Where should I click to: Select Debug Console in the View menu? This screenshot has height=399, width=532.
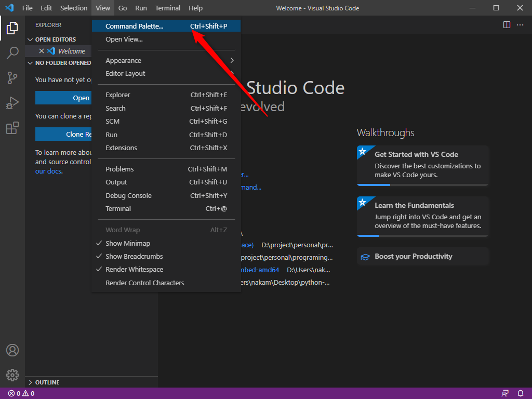coord(166,195)
